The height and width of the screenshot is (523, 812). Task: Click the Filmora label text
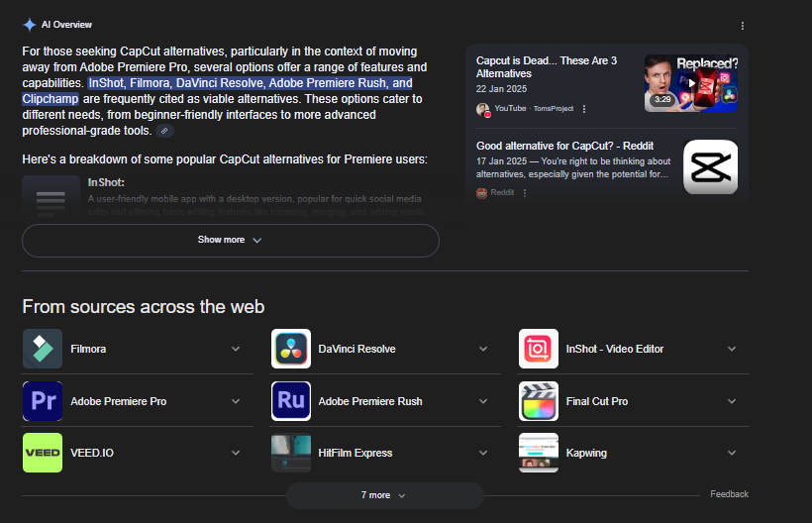tap(88, 349)
